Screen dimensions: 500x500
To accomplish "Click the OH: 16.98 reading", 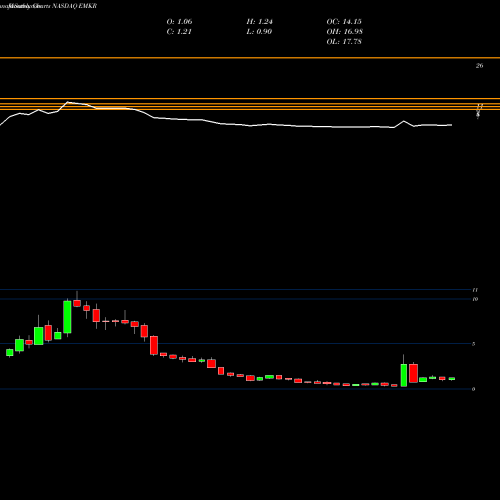I will (x=345, y=32).
